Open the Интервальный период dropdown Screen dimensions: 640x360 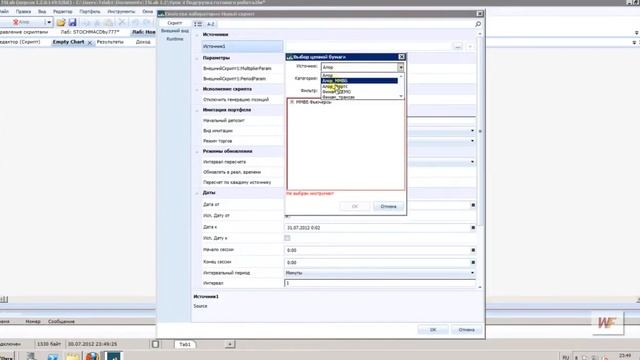click(472, 273)
